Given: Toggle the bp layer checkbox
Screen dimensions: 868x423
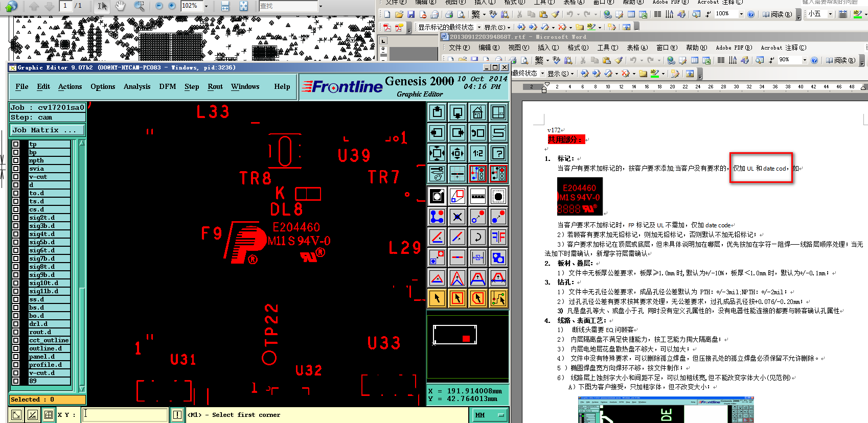Looking at the screenshot, I should click(16, 152).
